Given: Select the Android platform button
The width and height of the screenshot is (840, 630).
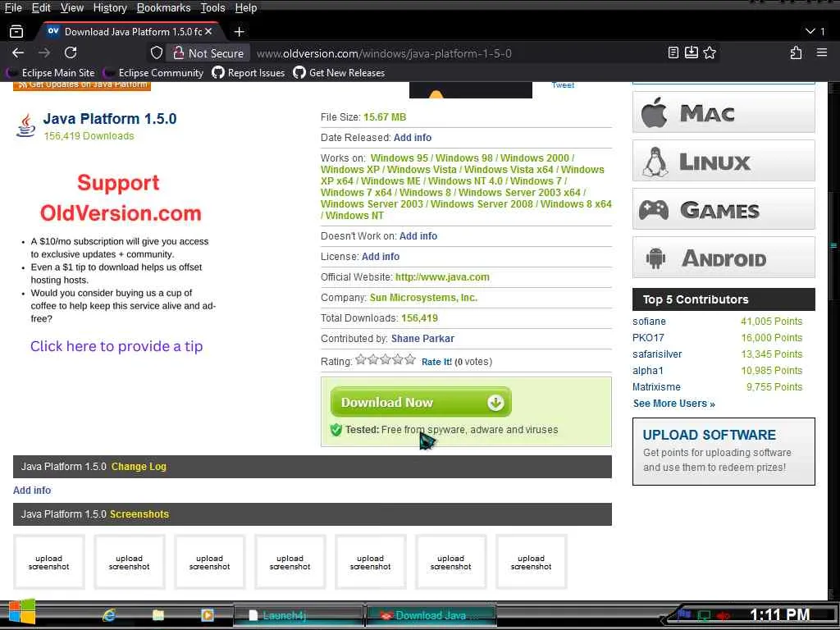Looking at the screenshot, I should click(x=724, y=258).
